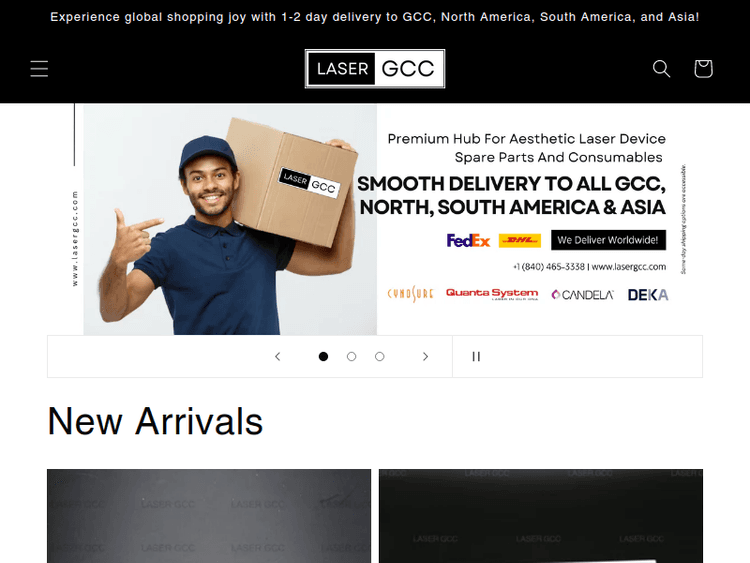Select the third slide dot
The height and width of the screenshot is (563, 750).
[380, 356]
